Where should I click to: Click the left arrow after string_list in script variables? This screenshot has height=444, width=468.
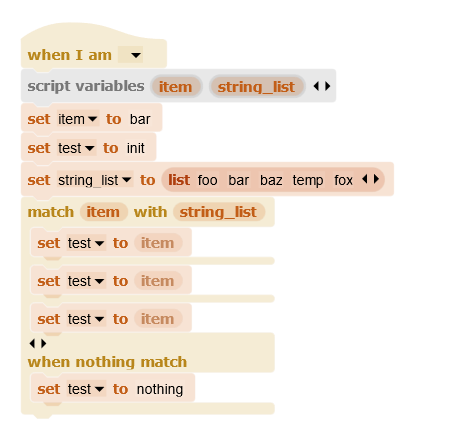click(x=316, y=86)
